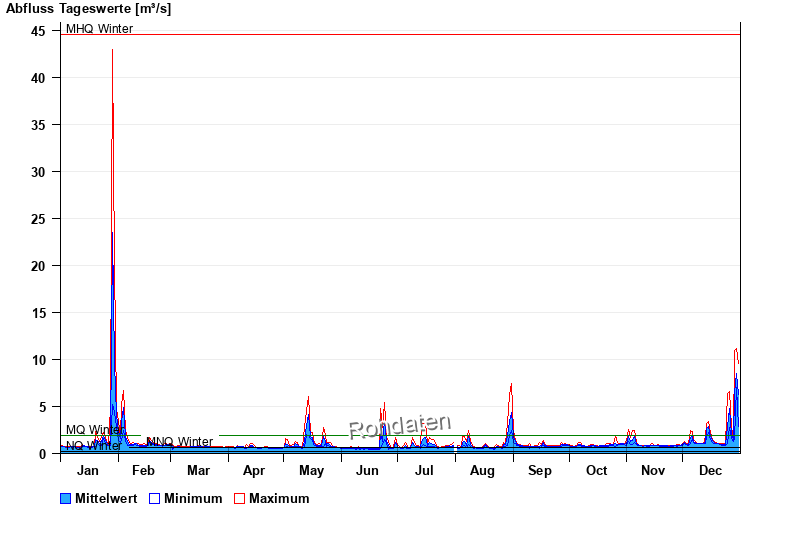
Task: Select the Mar month axis label
Action: tap(198, 471)
